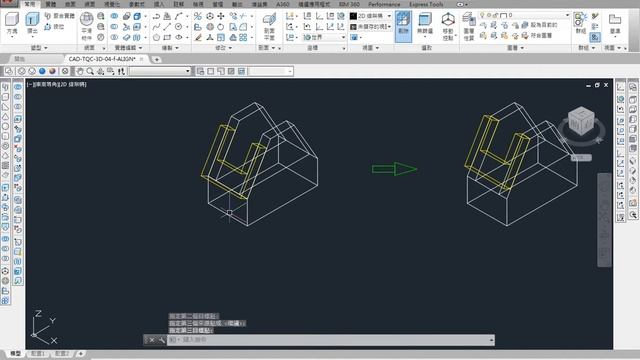This screenshot has width=640, height=360.
Task: Open the Performance ribbon tab
Action: pyautogui.click(x=384, y=4)
